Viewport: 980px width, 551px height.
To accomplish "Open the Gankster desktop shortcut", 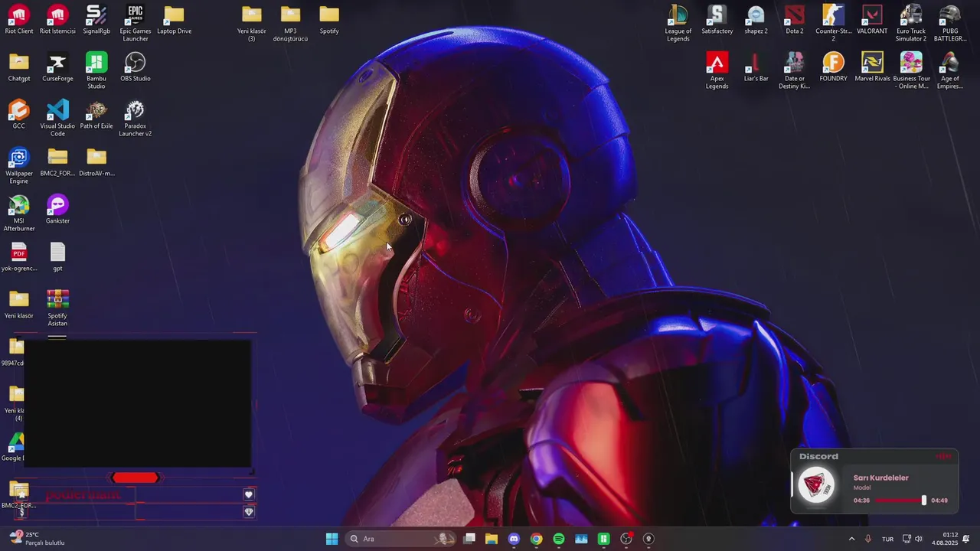I will click(57, 210).
